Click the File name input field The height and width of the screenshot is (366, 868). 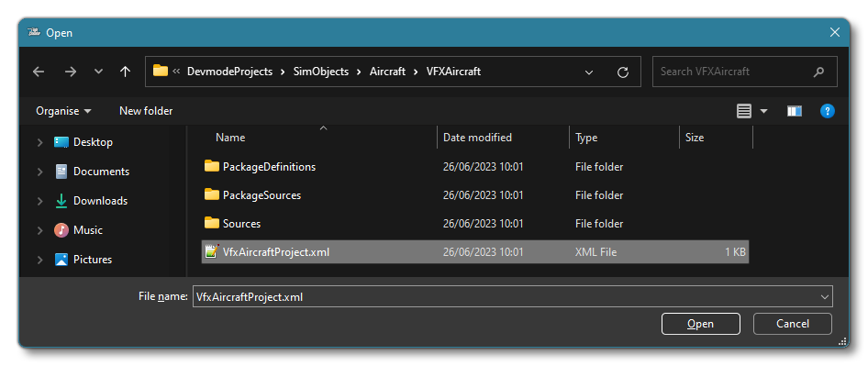(512, 297)
